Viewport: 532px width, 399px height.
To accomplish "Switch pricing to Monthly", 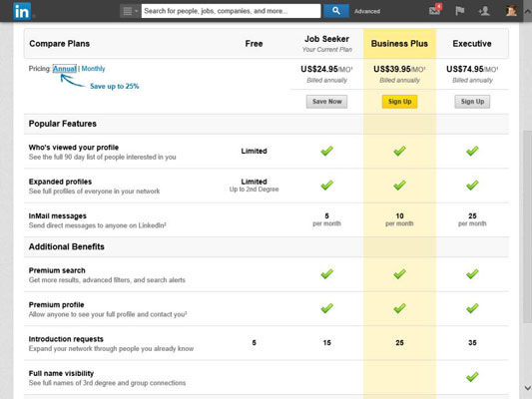I will 93,69.
